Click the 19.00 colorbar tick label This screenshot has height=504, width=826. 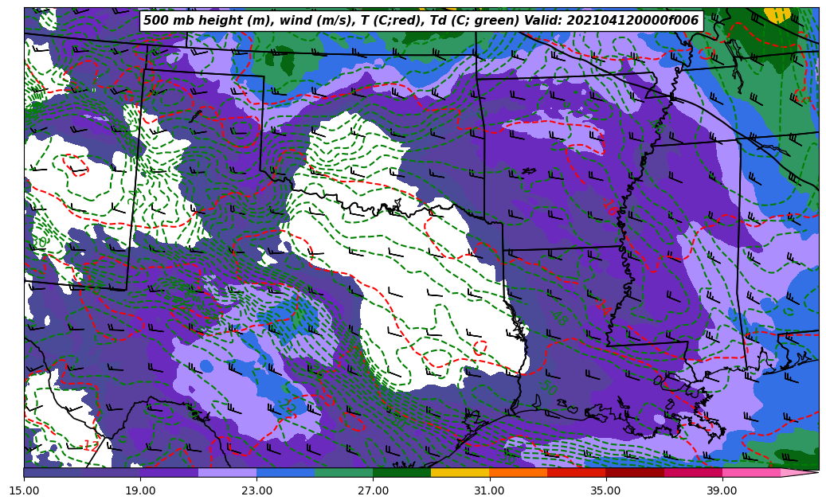click(x=140, y=491)
